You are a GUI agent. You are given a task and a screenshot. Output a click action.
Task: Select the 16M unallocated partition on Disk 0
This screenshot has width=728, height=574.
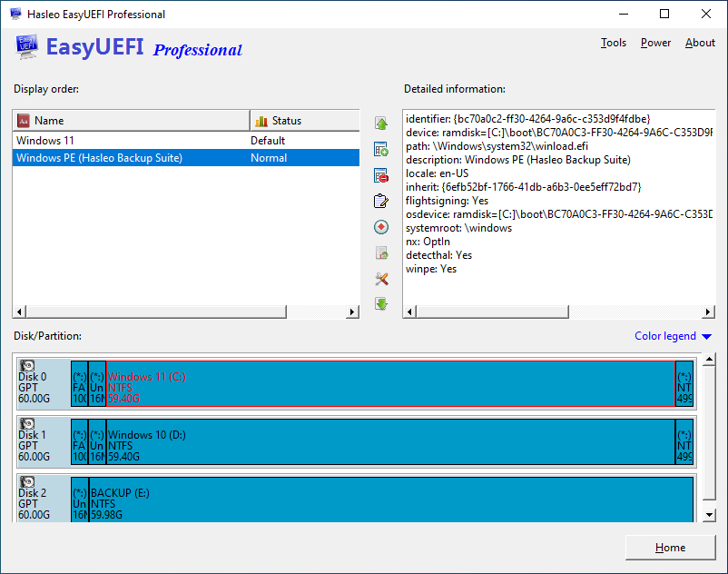click(97, 384)
